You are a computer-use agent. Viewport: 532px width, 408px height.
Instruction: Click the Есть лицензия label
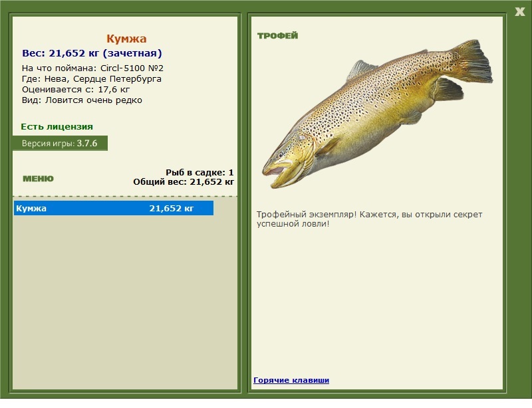click(57, 126)
